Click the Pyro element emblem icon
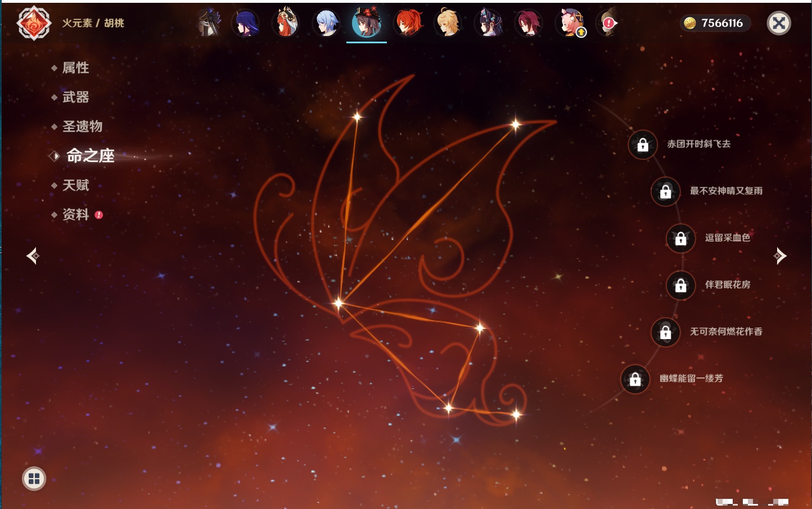This screenshot has width=812, height=509. (x=34, y=23)
